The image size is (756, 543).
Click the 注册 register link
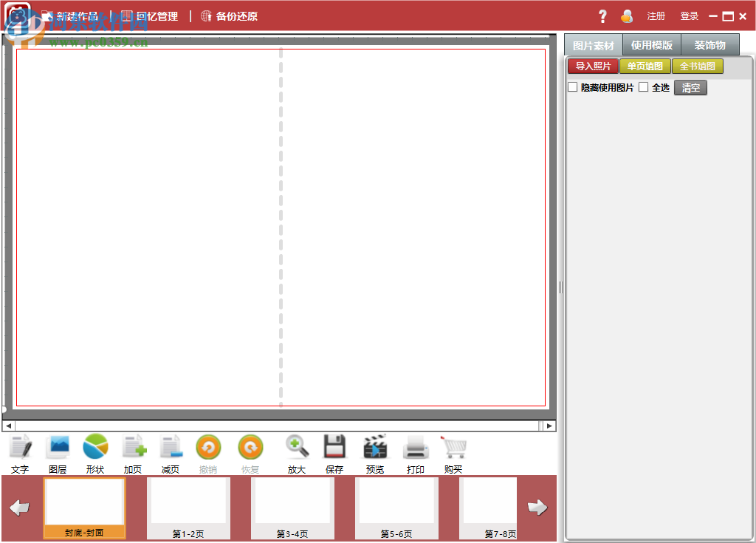tap(656, 16)
